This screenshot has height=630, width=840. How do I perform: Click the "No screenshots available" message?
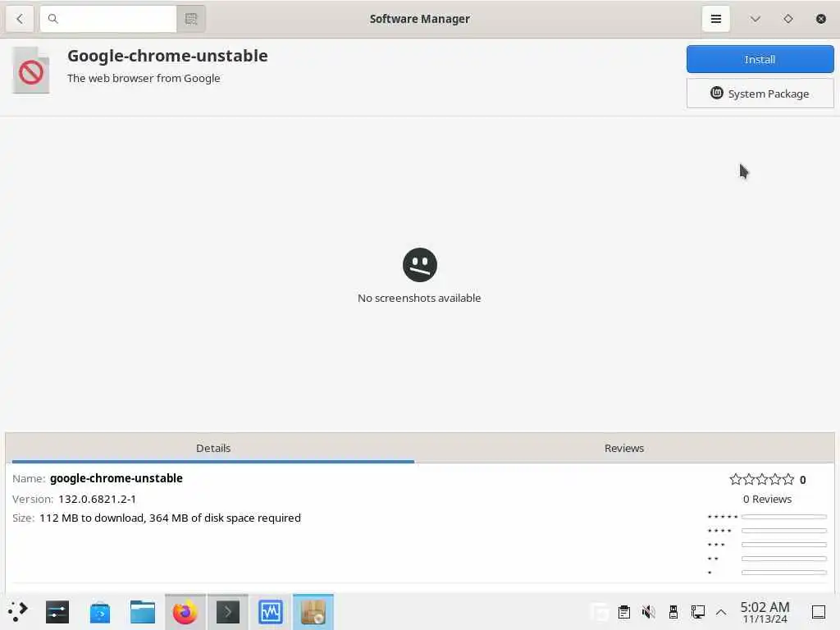click(x=419, y=298)
